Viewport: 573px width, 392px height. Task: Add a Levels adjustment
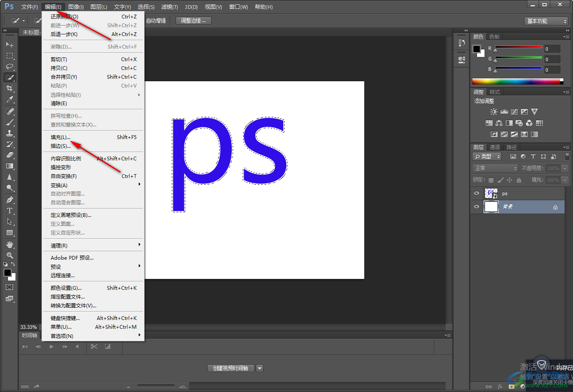pyautogui.click(x=504, y=112)
